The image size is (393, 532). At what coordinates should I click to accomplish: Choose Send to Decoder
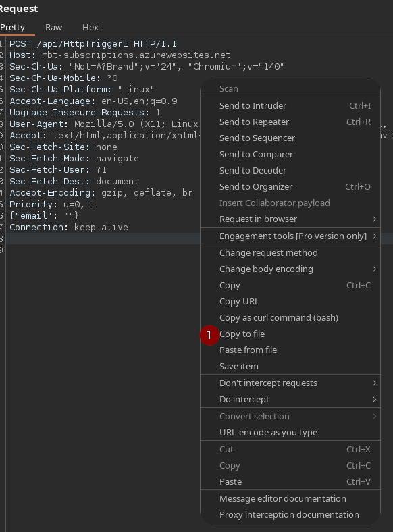(x=290, y=170)
